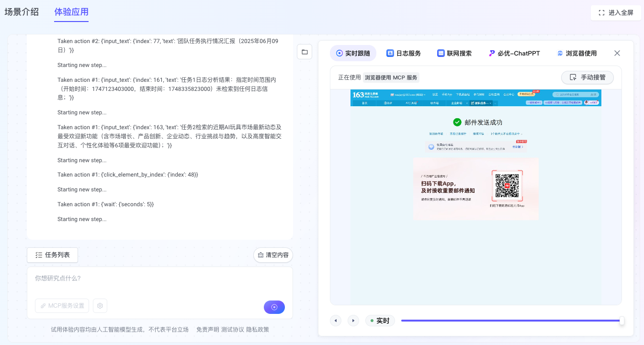This screenshot has width=644, height=345.
Task: Click the 163 网易免费邮 logo
Action: (366, 95)
